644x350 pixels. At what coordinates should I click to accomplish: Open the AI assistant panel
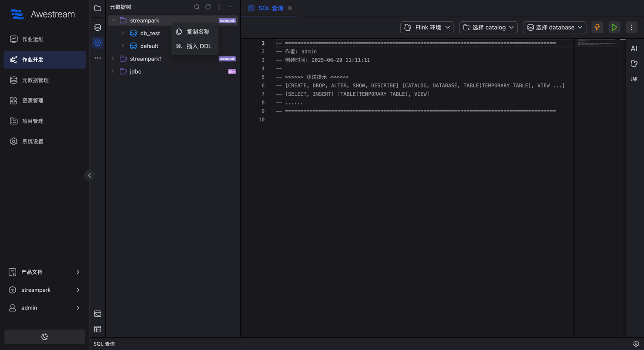(634, 49)
